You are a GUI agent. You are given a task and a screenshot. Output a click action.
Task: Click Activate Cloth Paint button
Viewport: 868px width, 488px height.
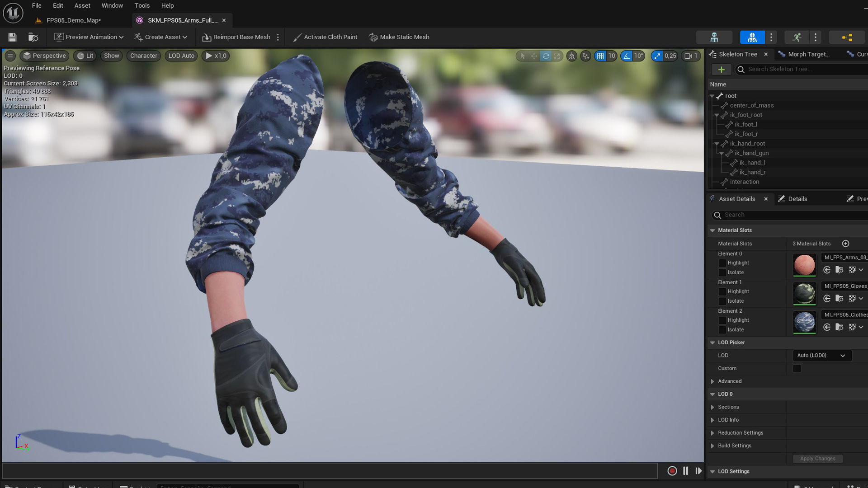coord(325,37)
